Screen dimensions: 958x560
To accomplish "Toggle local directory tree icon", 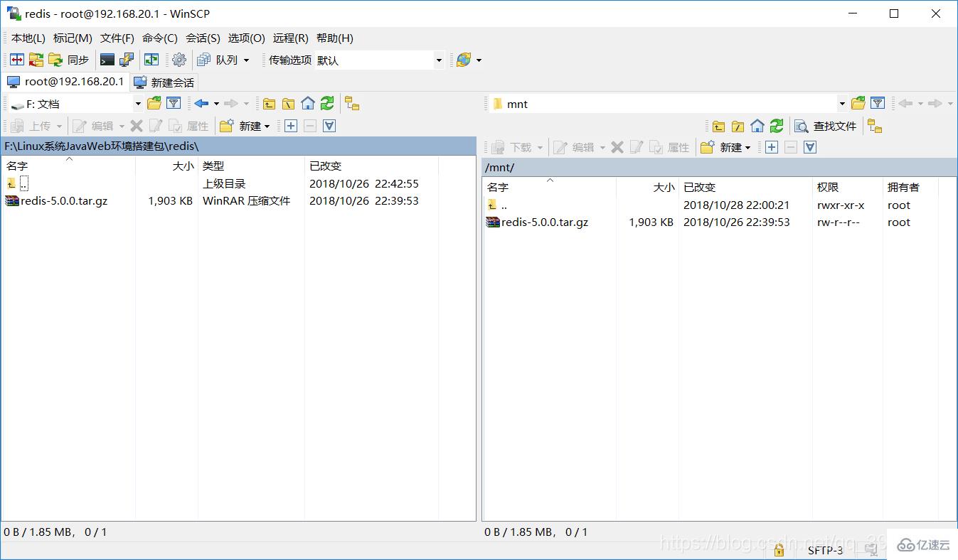I will pyautogui.click(x=352, y=104).
